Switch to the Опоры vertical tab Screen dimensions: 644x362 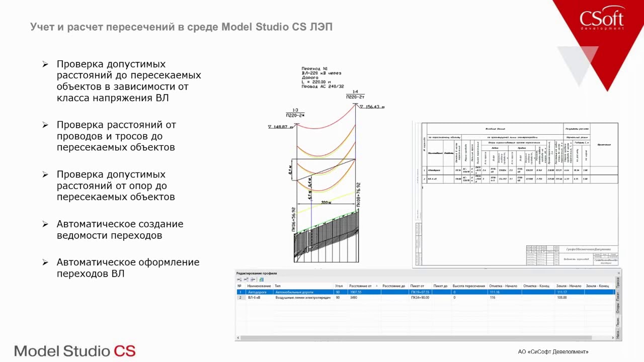[618, 308]
